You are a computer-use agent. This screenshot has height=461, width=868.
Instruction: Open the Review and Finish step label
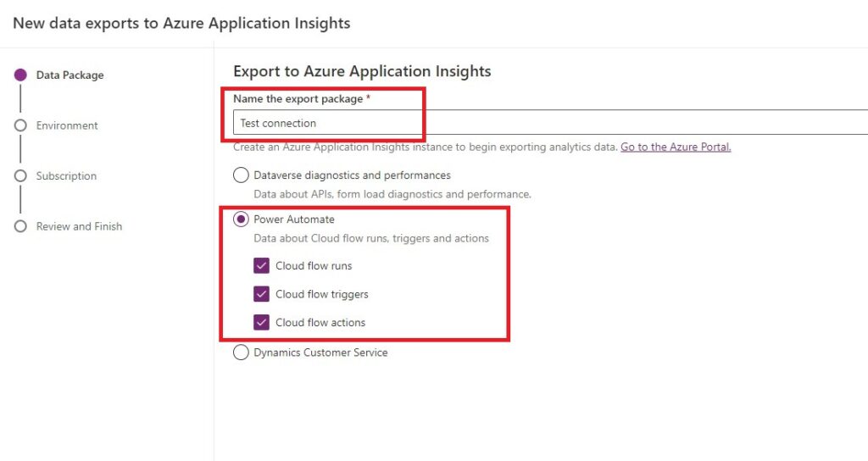[x=79, y=226]
